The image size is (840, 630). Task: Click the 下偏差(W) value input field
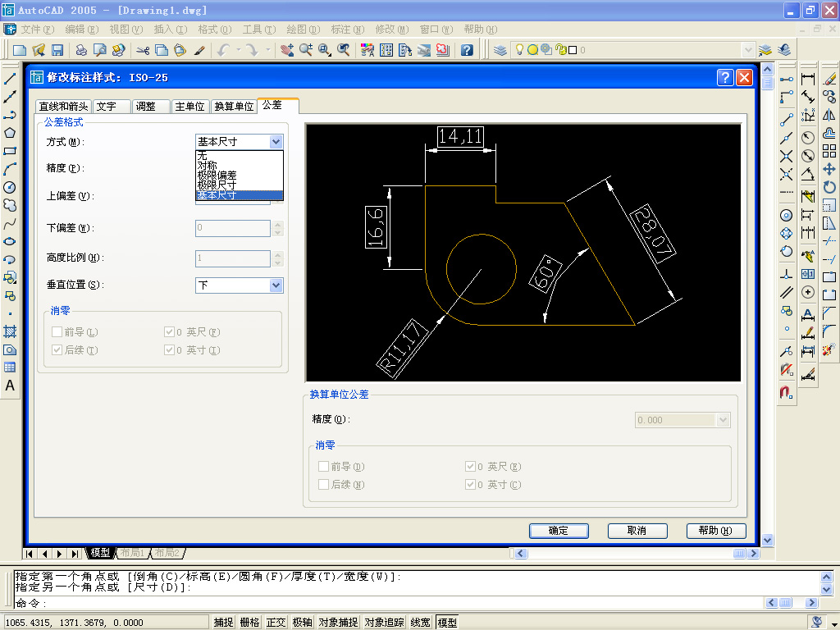tap(233, 228)
